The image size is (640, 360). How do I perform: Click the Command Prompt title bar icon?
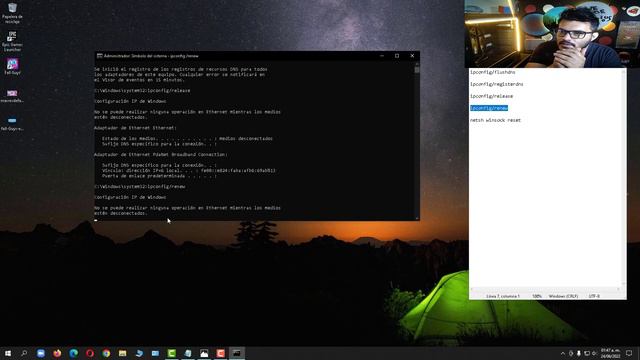(99, 56)
